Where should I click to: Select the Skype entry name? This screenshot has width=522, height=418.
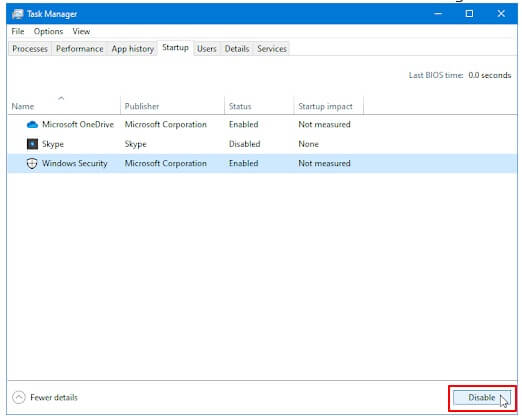pos(53,144)
